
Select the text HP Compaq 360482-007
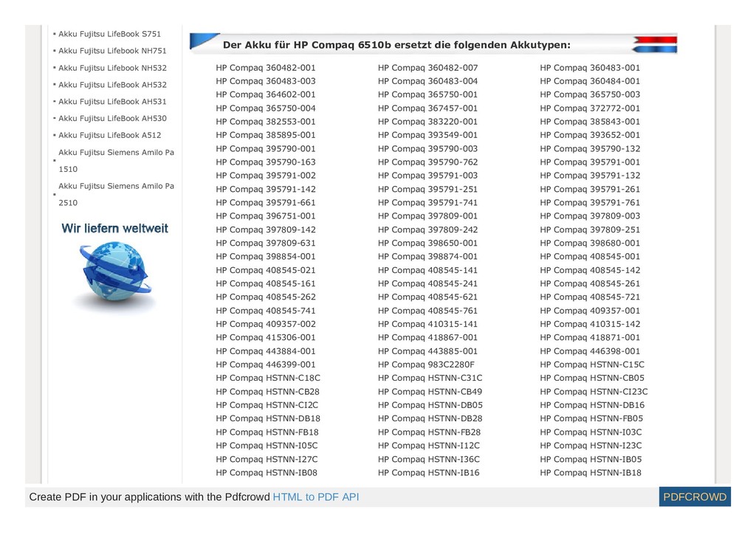click(x=427, y=68)
